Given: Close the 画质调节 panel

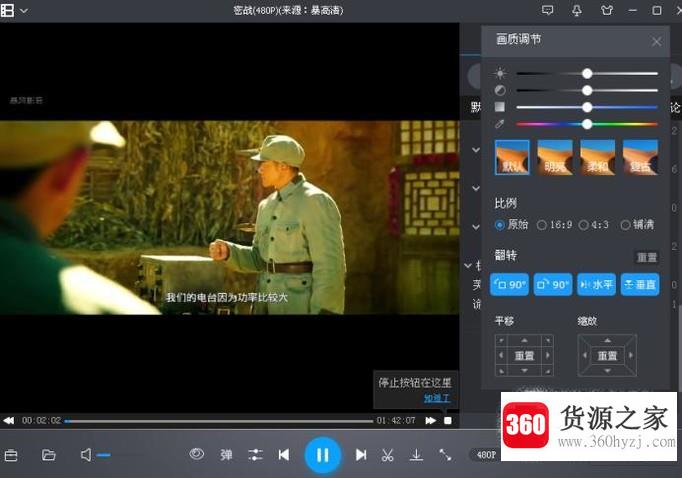Looking at the screenshot, I should point(656,42).
